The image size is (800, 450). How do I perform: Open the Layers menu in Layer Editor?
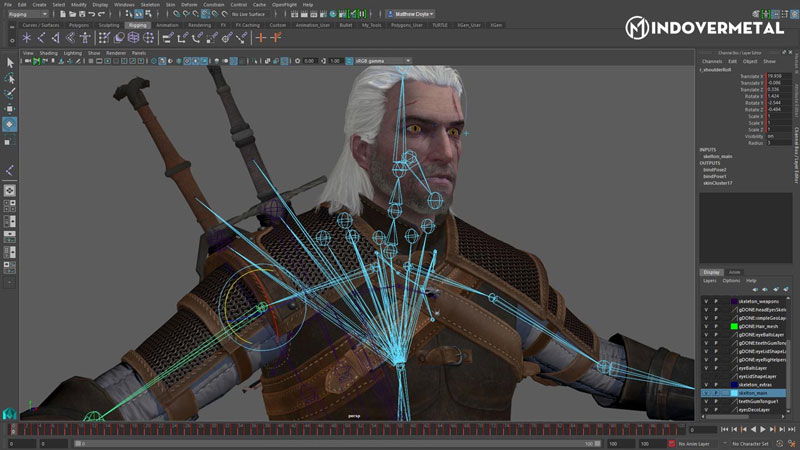[x=710, y=281]
